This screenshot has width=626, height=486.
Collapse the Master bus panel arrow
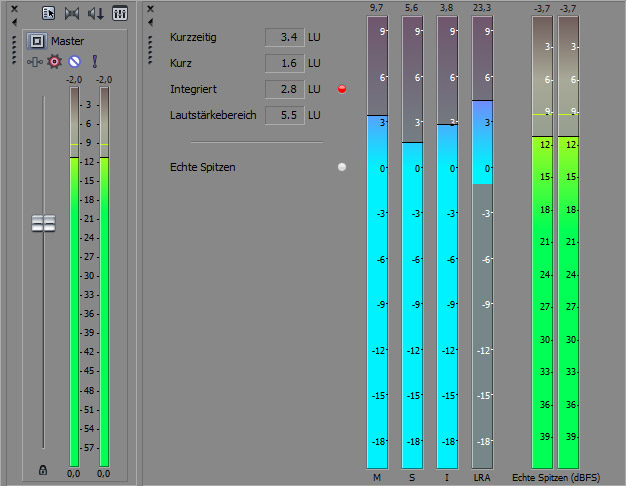point(14,21)
